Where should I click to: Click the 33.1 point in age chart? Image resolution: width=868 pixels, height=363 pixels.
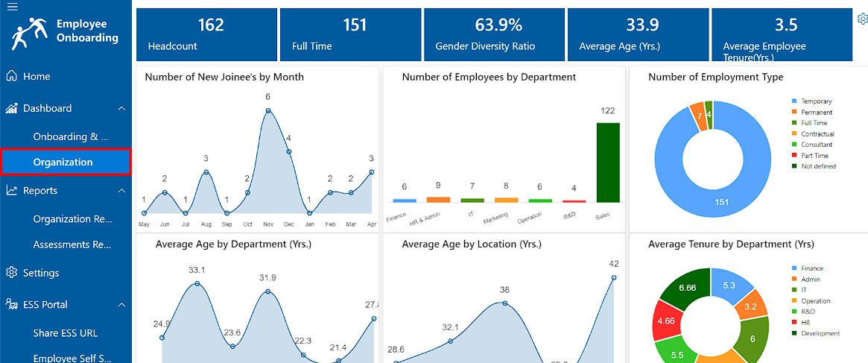point(197,283)
